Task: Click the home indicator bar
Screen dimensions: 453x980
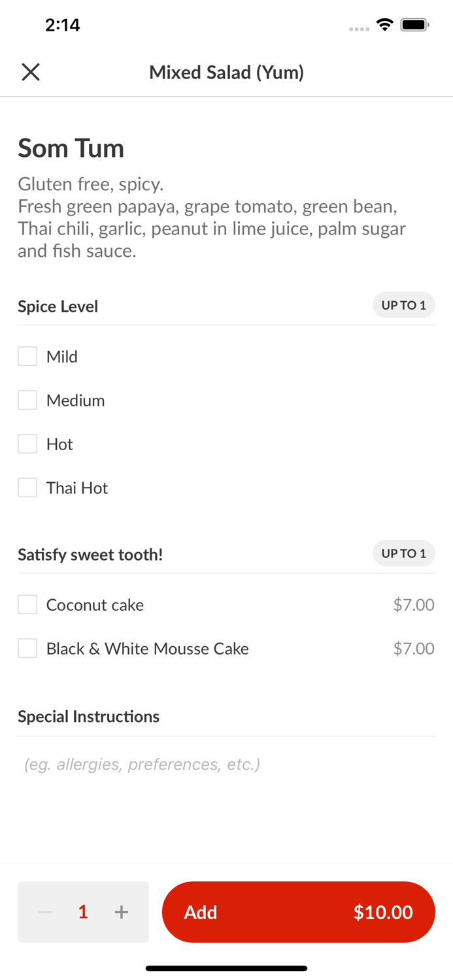Action: click(226, 968)
